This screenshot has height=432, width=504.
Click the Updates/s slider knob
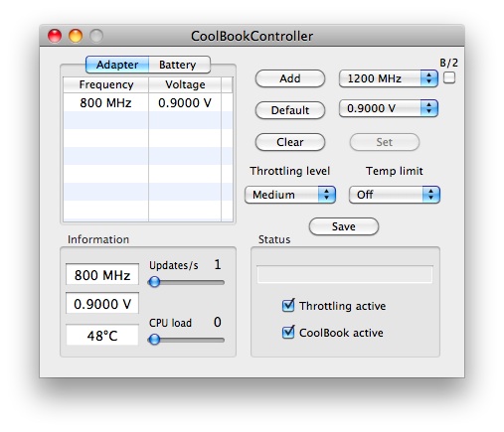click(x=154, y=282)
